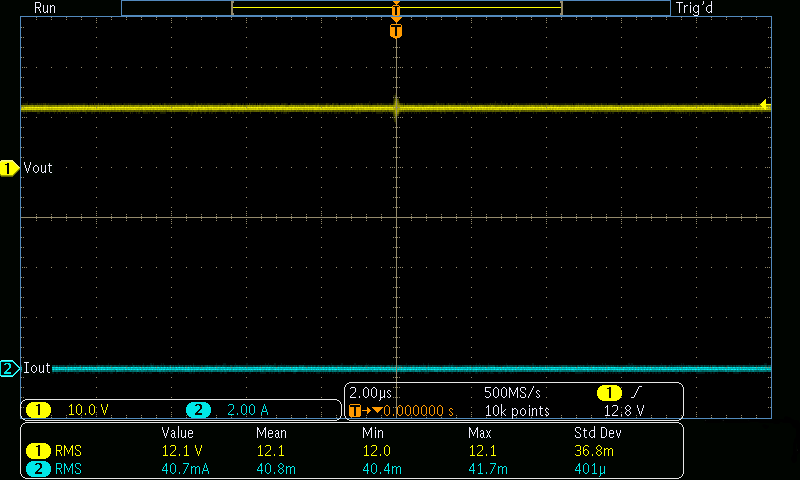The height and width of the screenshot is (480, 800).
Task: Click the yellow trigger level arrow at right edge
Action: coord(765,104)
